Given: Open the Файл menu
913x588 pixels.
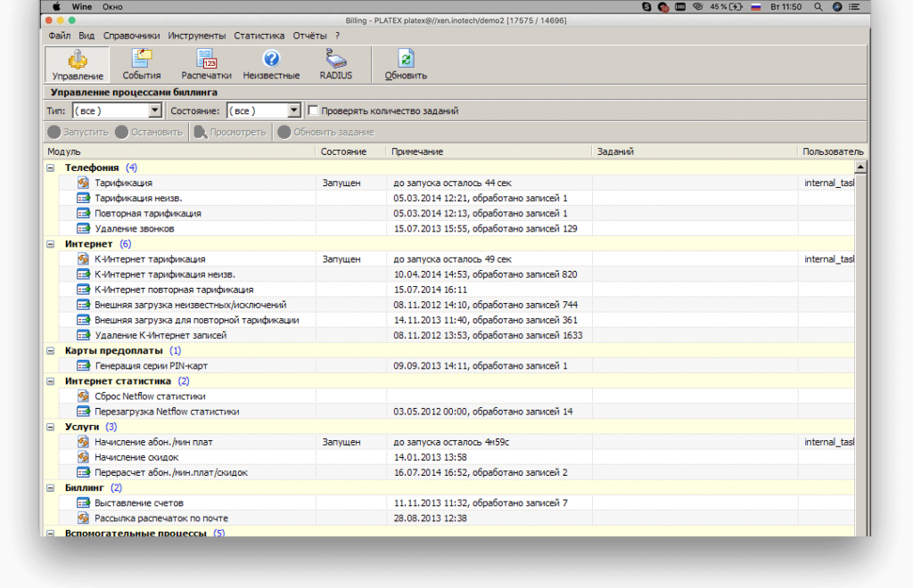Looking at the screenshot, I should tap(60, 36).
